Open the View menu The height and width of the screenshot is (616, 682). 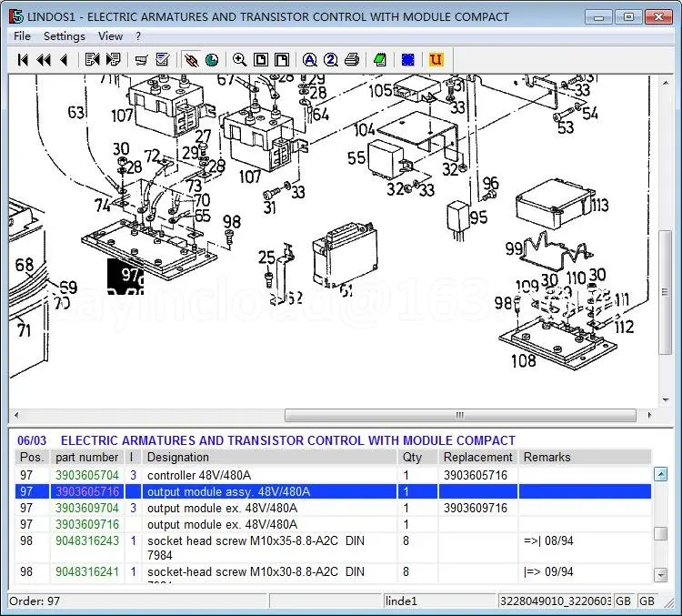coord(110,36)
